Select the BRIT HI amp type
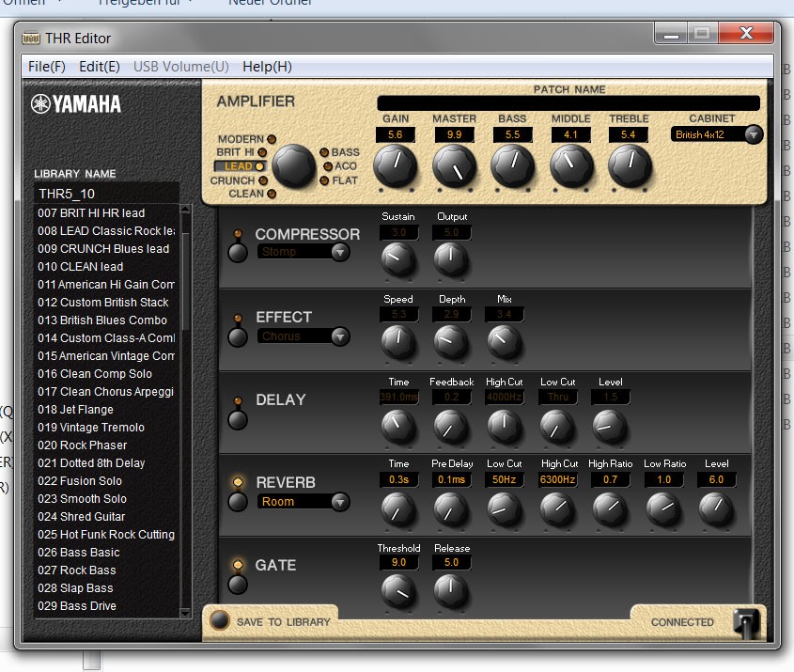 (x=241, y=152)
